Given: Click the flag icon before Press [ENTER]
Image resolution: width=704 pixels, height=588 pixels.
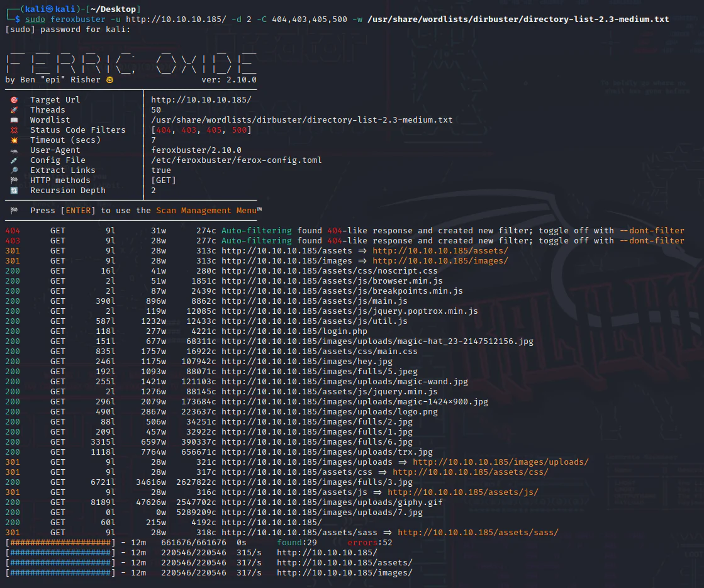Looking at the screenshot, I should coord(14,211).
